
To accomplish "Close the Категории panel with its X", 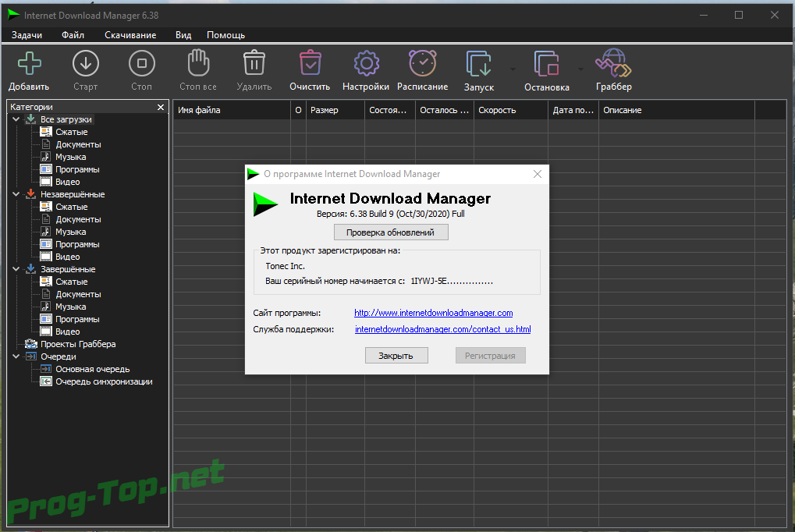I will tap(161, 107).
